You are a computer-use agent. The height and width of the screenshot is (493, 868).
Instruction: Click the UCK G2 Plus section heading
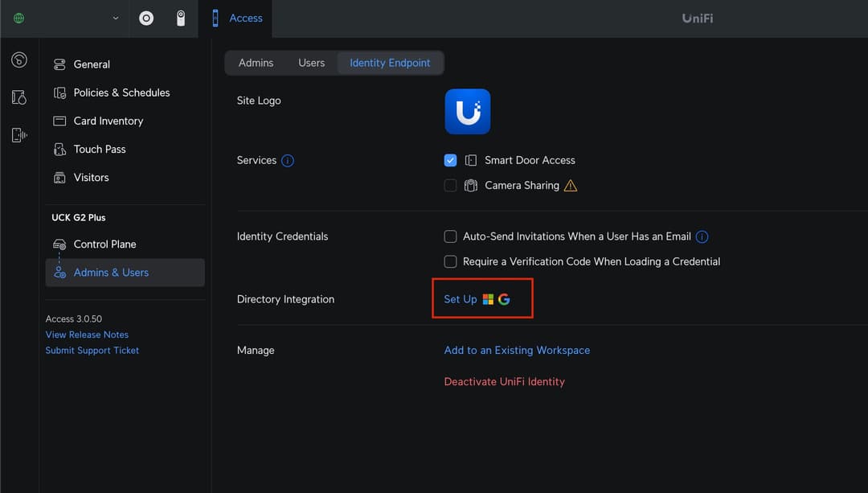[79, 218]
